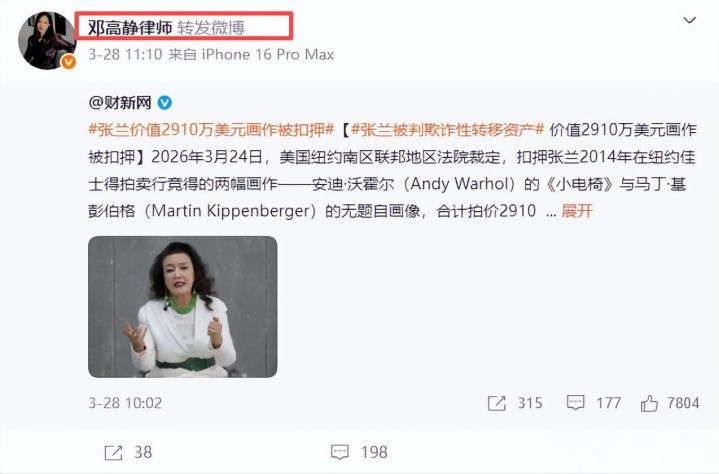The height and width of the screenshot is (474, 719).
Task: Click the orange verified badge on avatar
Action: 69,62
